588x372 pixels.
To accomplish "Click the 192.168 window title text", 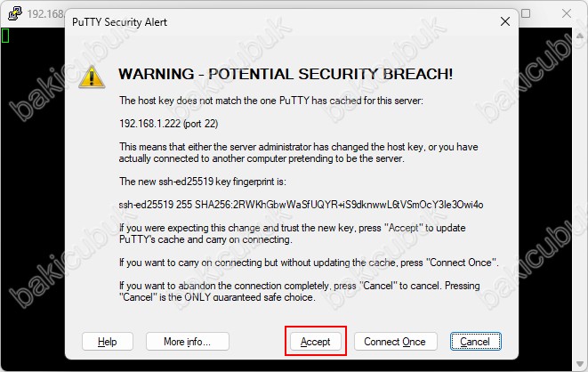I will click(x=45, y=14).
